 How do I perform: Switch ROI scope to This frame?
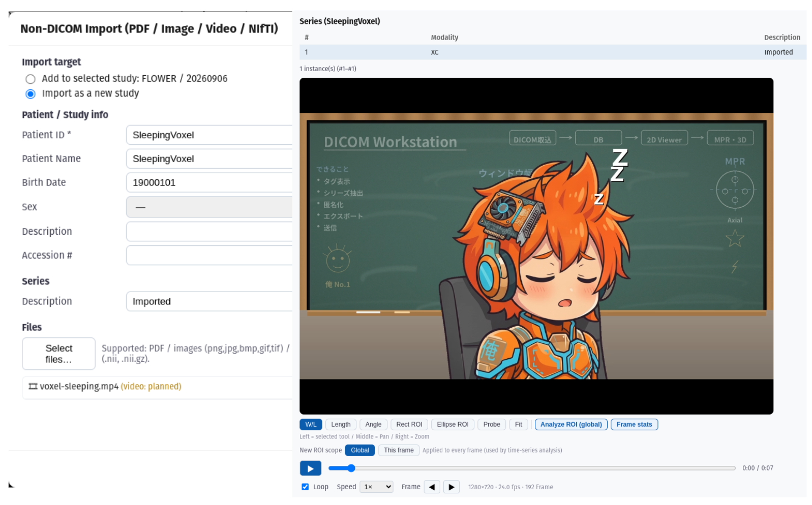pos(399,450)
